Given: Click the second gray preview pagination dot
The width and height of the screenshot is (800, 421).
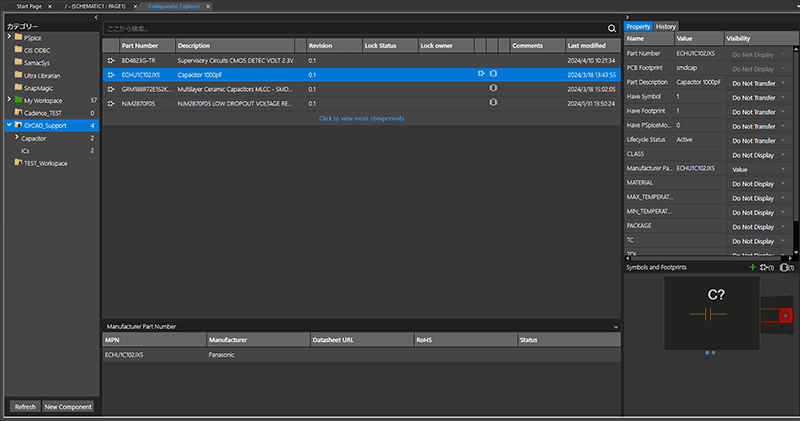Looking at the screenshot, I should tap(713, 353).
